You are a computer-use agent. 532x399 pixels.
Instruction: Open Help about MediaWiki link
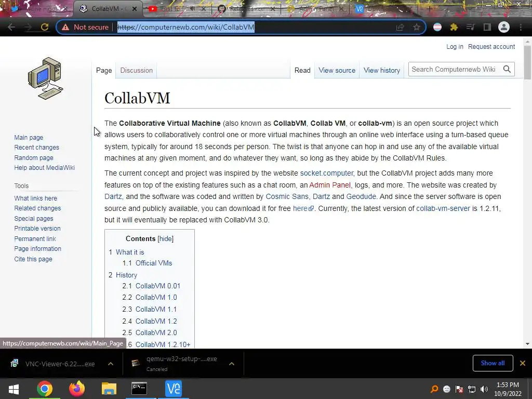pyautogui.click(x=45, y=167)
